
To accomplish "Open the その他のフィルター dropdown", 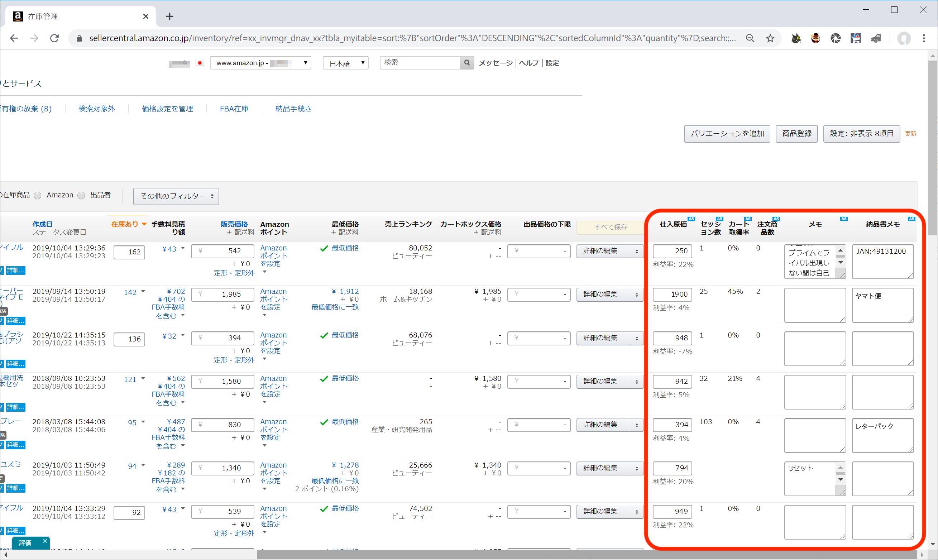I will (176, 196).
